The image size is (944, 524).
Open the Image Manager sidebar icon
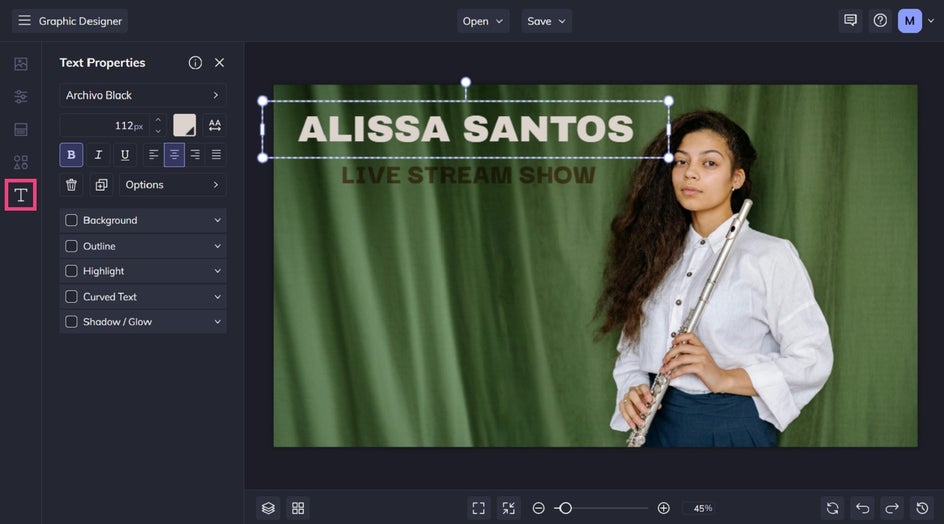click(x=21, y=64)
